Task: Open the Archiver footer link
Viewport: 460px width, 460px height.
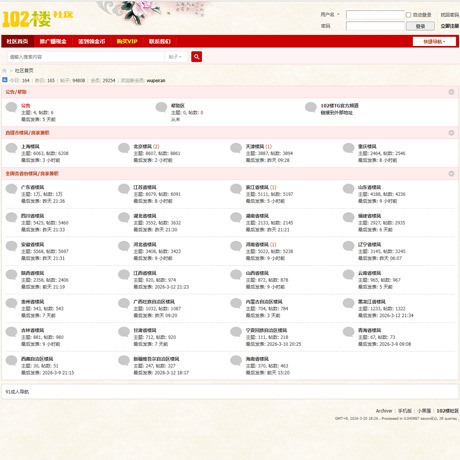Action: point(384,411)
